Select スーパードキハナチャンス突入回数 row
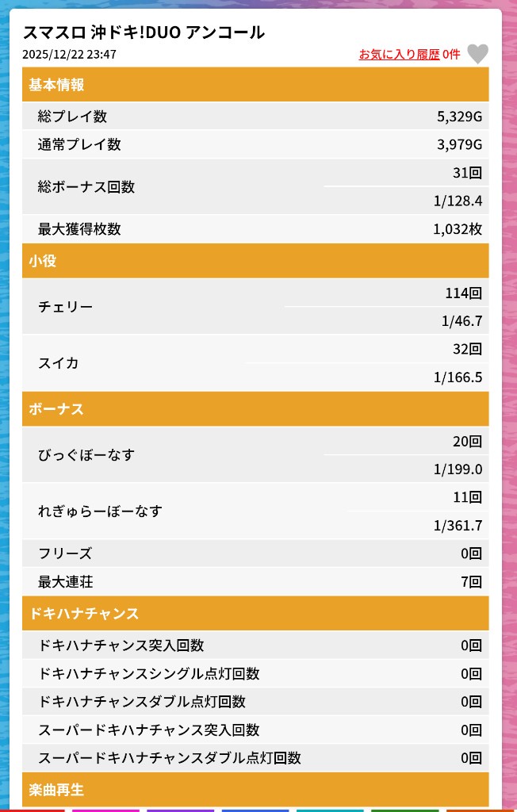The width and height of the screenshot is (517, 812). 255,730
